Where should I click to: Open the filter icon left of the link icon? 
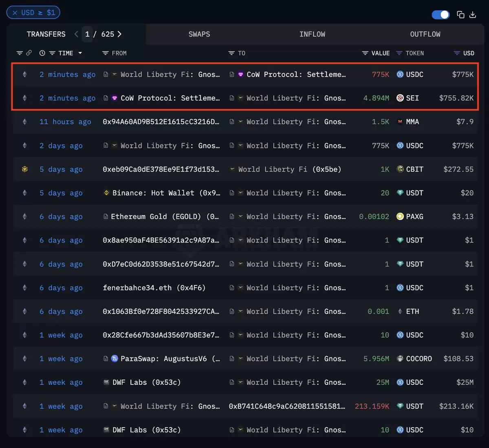pyautogui.click(x=20, y=53)
